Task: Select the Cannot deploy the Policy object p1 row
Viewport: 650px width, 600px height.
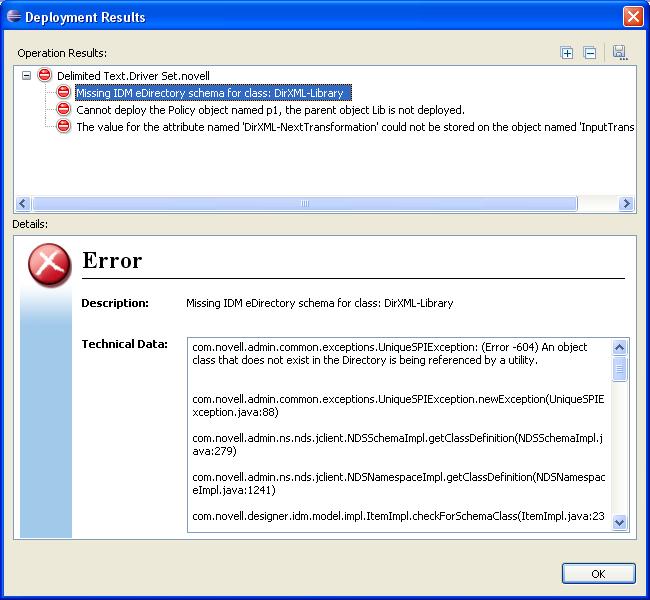Action: click(x=270, y=110)
